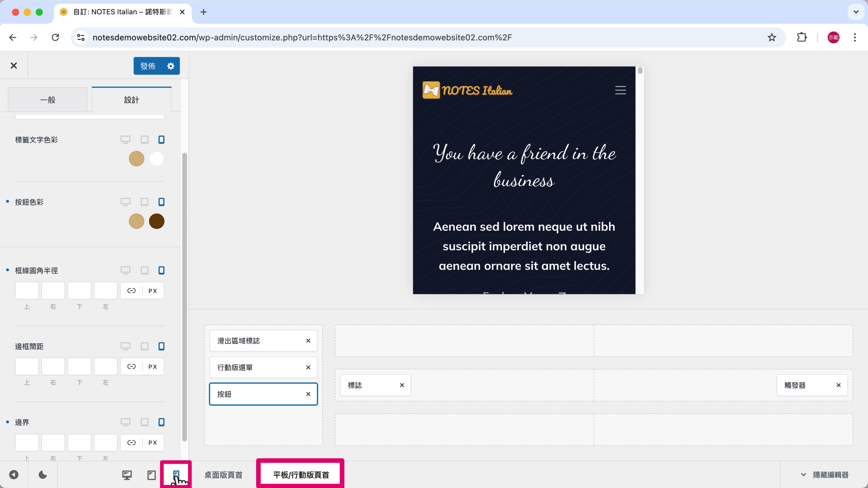Switch to tablet preview icon in footer

(152, 475)
